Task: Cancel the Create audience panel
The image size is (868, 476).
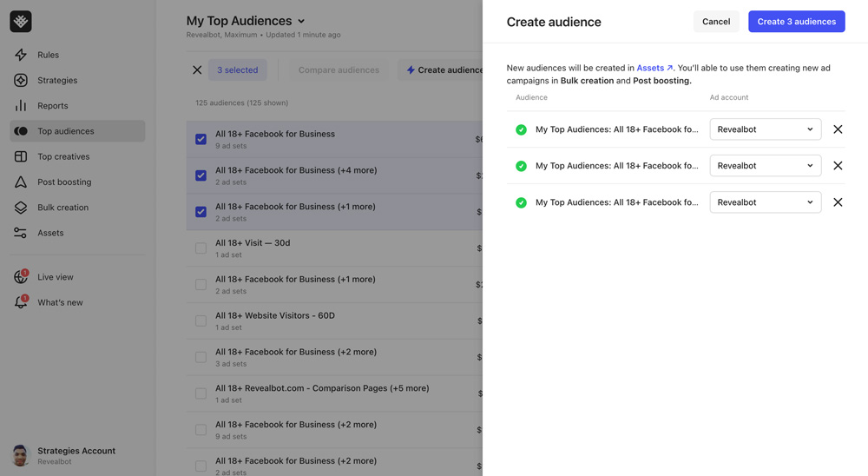Action: pyautogui.click(x=715, y=22)
